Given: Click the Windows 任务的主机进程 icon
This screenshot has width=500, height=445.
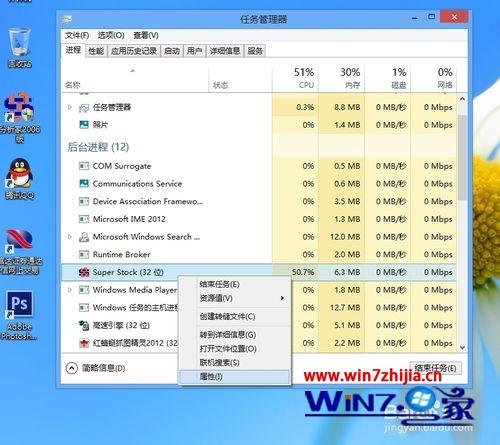Looking at the screenshot, I should [x=84, y=308].
